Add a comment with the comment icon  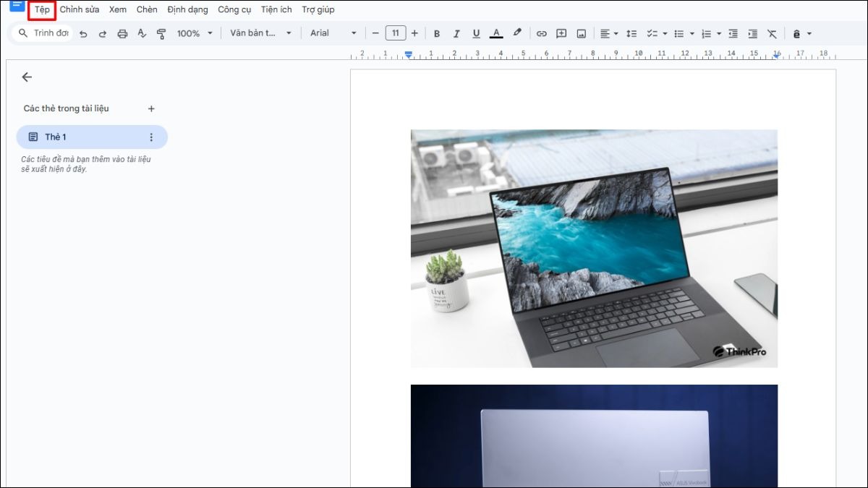pos(561,33)
